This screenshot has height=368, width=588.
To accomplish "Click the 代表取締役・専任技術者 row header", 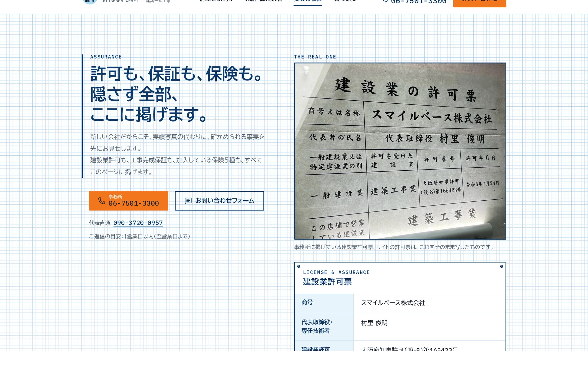I will (x=324, y=327).
